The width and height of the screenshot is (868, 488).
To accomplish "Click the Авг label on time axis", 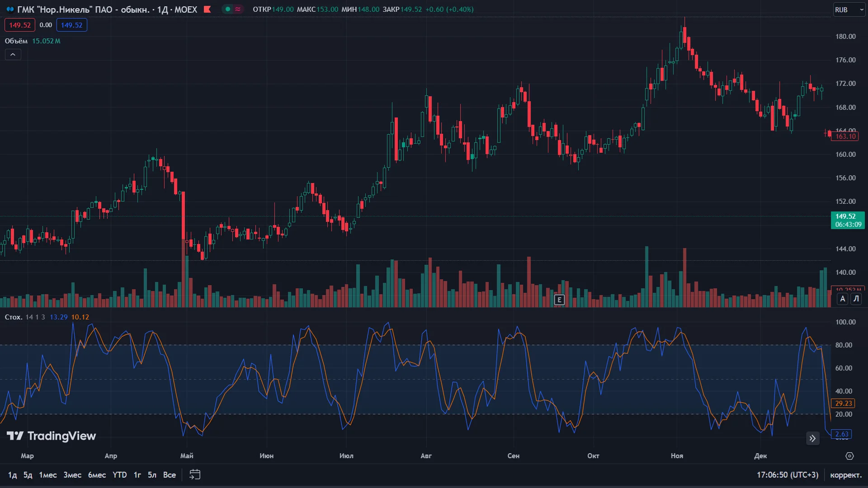I will pyautogui.click(x=426, y=456).
